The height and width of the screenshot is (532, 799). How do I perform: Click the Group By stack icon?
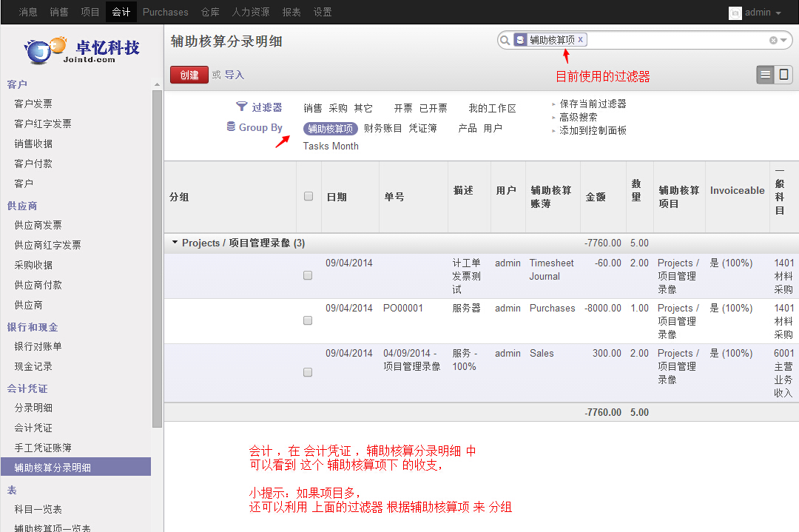231,127
